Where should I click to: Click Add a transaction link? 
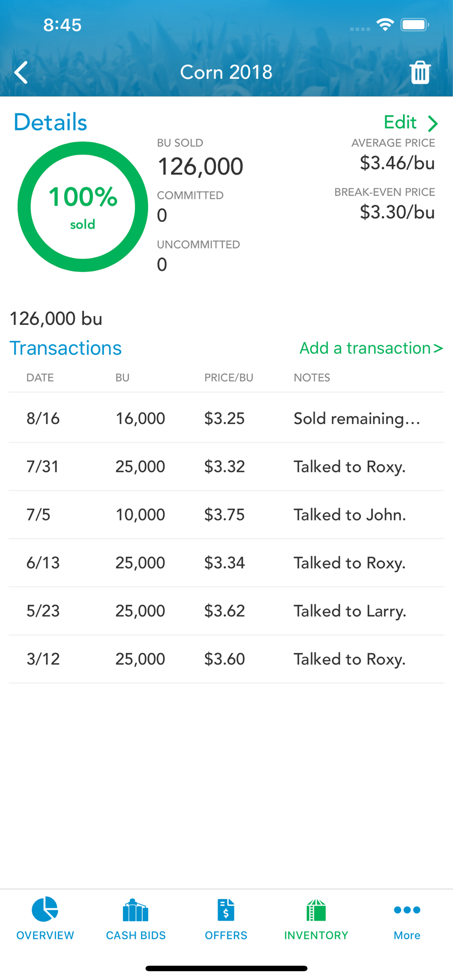click(x=371, y=348)
